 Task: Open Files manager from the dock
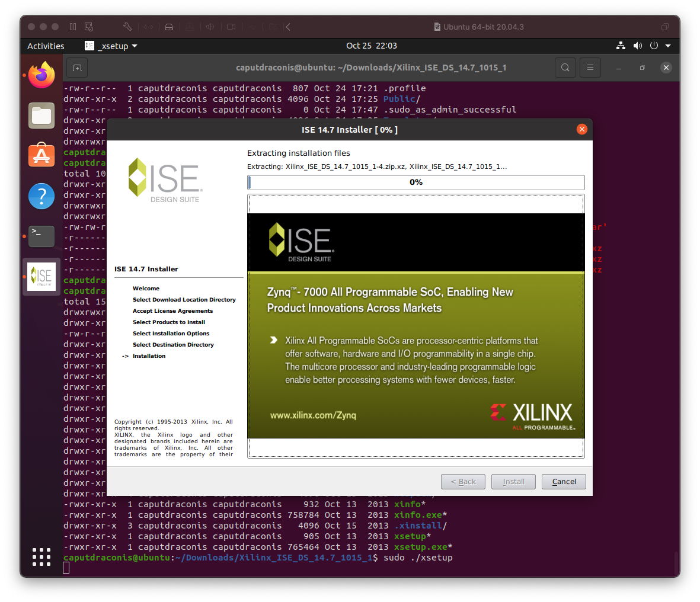(x=41, y=115)
